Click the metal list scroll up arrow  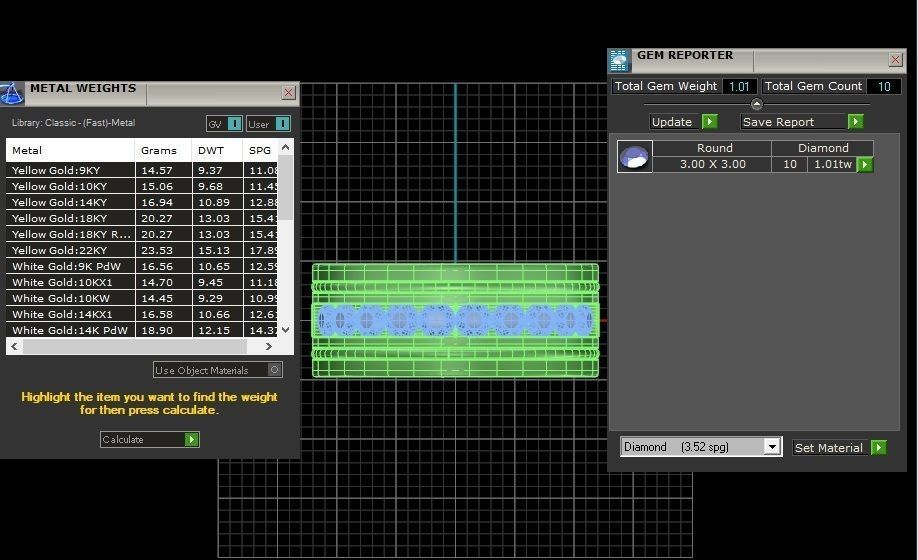(x=285, y=147)
